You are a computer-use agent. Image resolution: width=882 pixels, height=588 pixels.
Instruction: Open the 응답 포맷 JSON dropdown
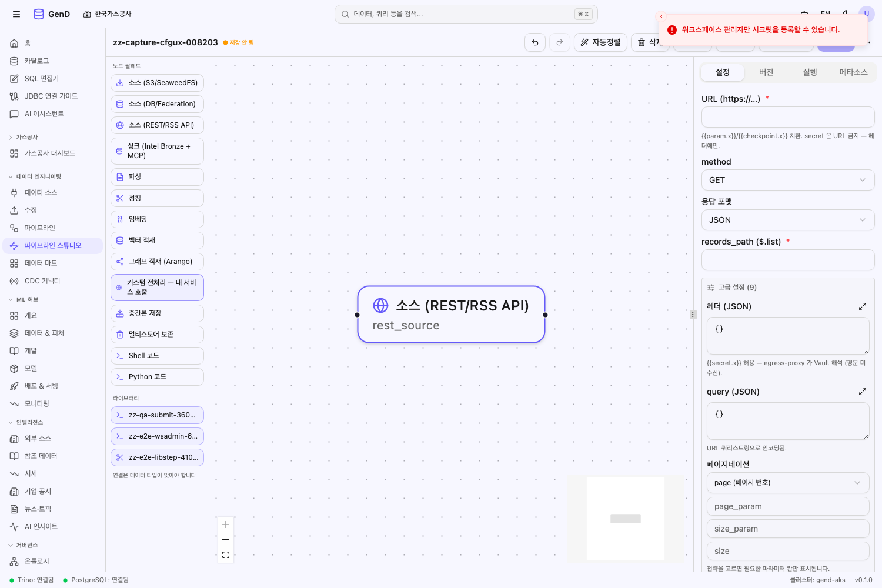[x=788, y=220]
